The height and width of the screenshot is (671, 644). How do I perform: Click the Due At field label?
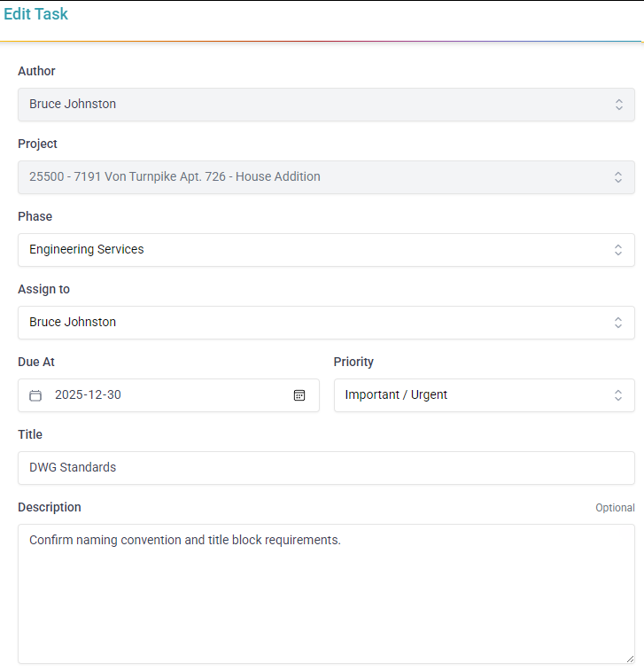36,362
